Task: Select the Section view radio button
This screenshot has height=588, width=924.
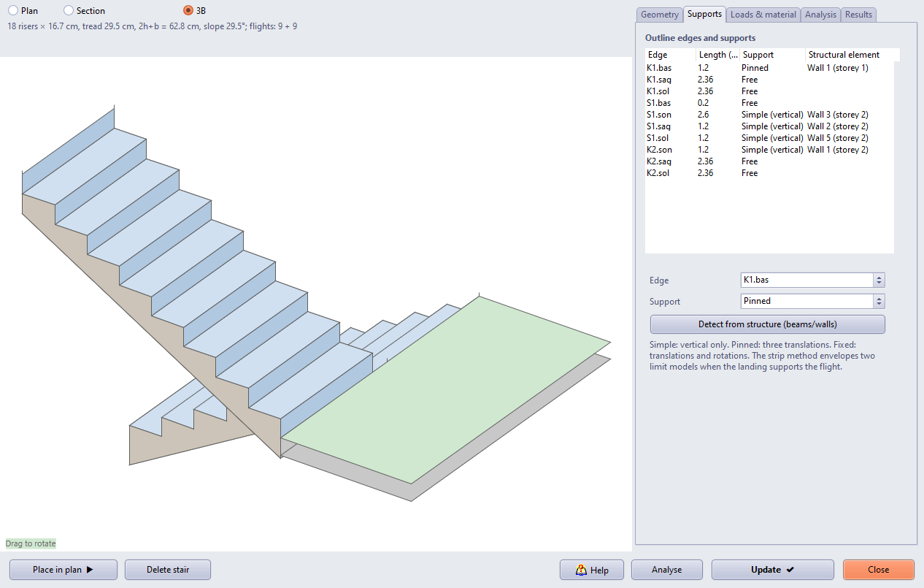Action: tap(69, 11)
